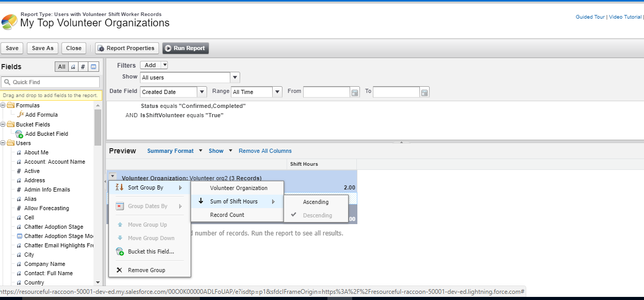The width and height of the screenshot is (644, 300).
Task: Select the About Me field
Action: 36,152
